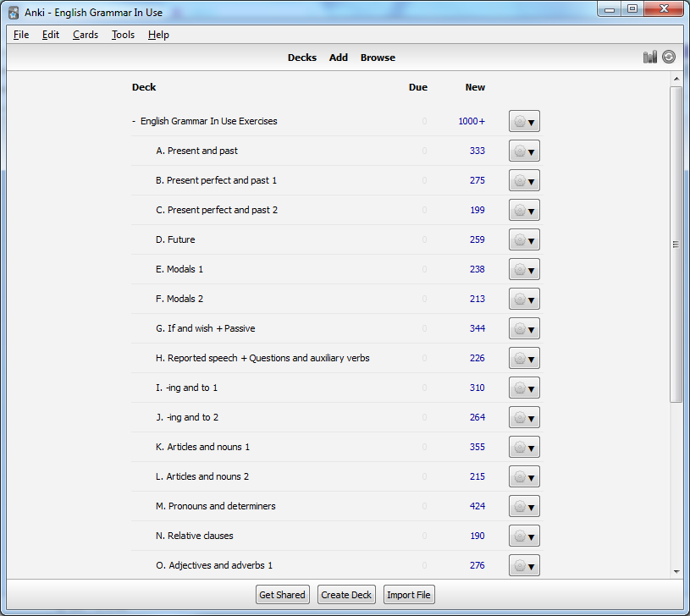690x616 pixels.
Task: Open gear options for J. -ing and to 2
Action: pos(524,417)
